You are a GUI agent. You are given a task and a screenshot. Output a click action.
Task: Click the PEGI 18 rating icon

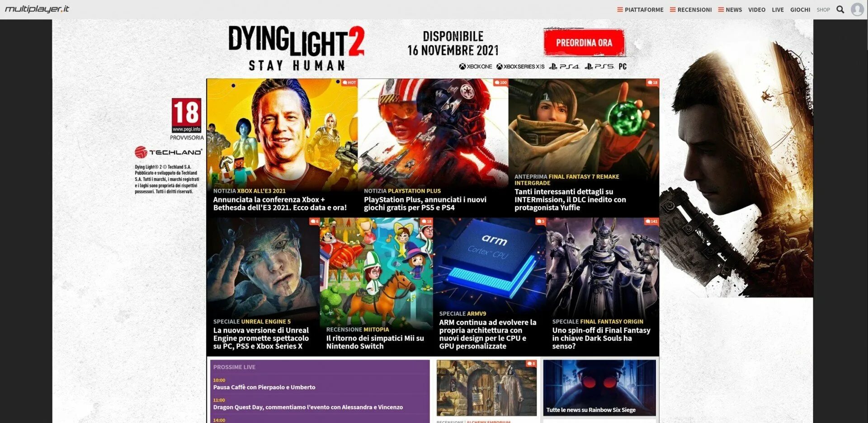[186, 116]
